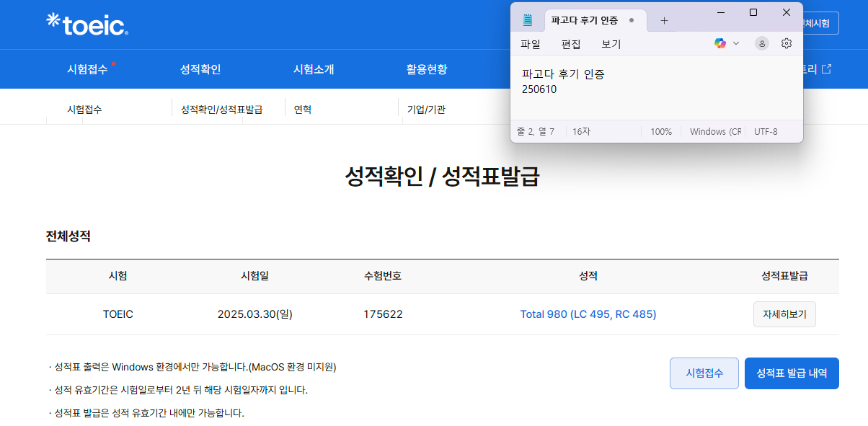Viewport: 868px width, 426px height.
Task: Click the account profile icon in Notepad
Action: pyautogui.click(x=762, y=43)
